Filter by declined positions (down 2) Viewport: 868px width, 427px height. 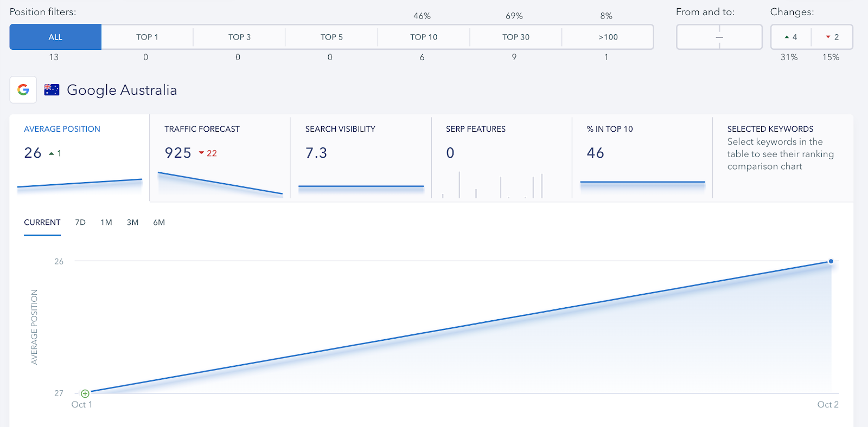832,37
